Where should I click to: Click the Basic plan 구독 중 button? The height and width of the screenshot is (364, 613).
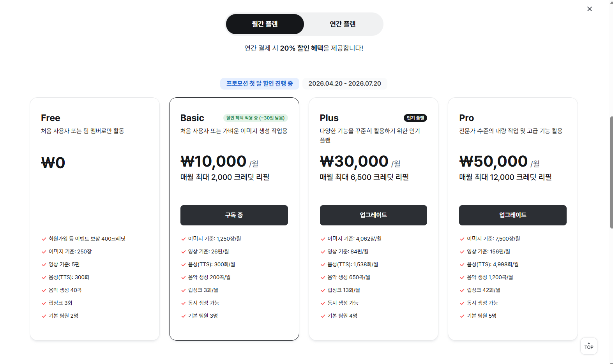click(x=234, y=215)
